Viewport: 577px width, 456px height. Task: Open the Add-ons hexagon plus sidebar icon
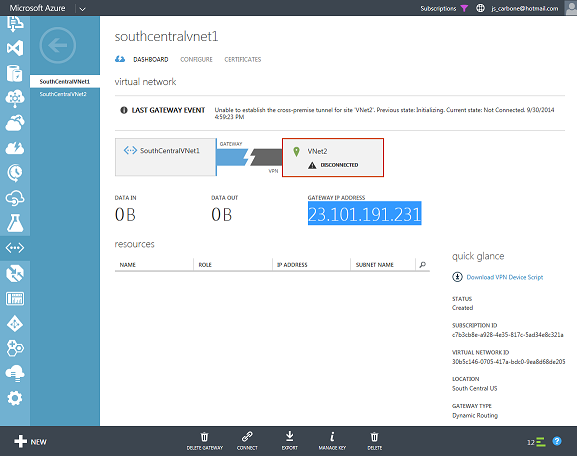[15, 348]
